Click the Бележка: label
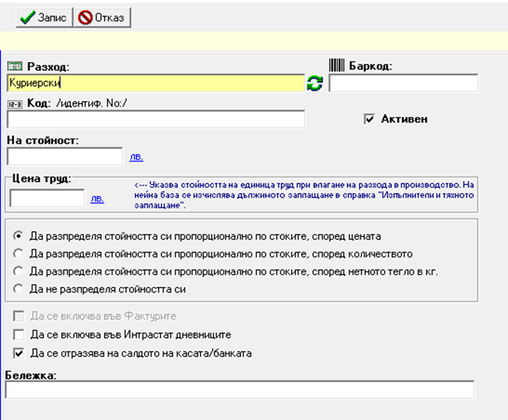This screenshot has height=420, width=508. pos(31,375)
